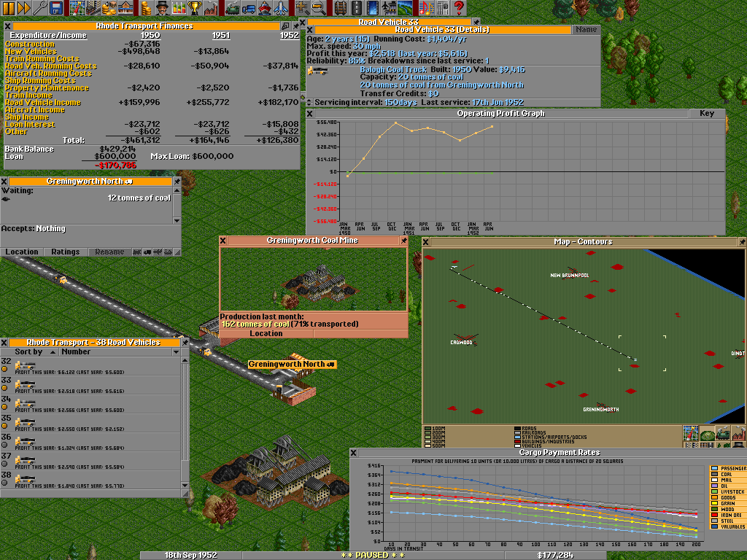Image resolution: width=747 pixels, height=560 pixels.
Task: Toggle Steel line in cargo payment legend
Action: pos(728,521)
